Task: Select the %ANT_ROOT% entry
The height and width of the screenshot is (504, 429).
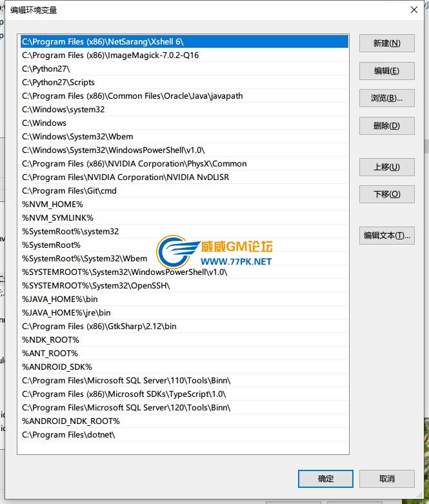Action: click(184, 353)
